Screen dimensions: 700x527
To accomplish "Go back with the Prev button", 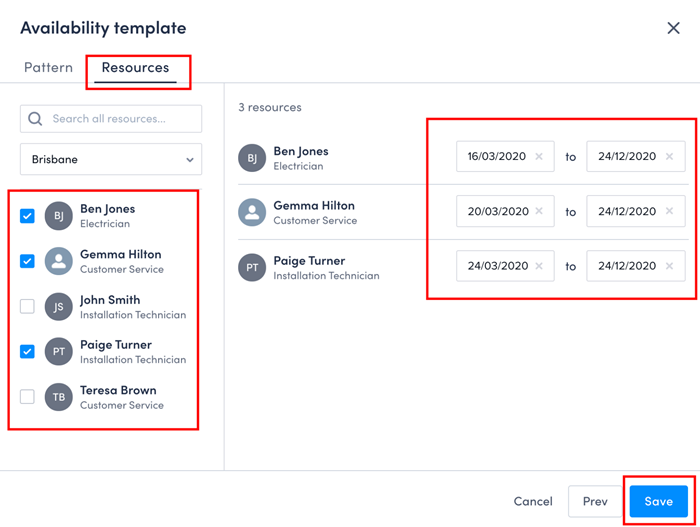I will click(595, 501).
